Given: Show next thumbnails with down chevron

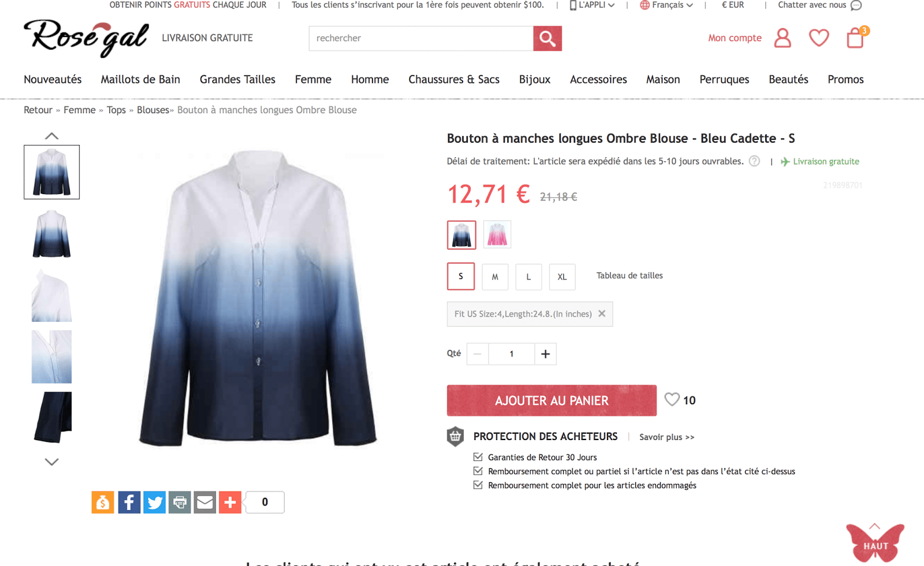Looking at the screenshot, I should click(51, 462).
